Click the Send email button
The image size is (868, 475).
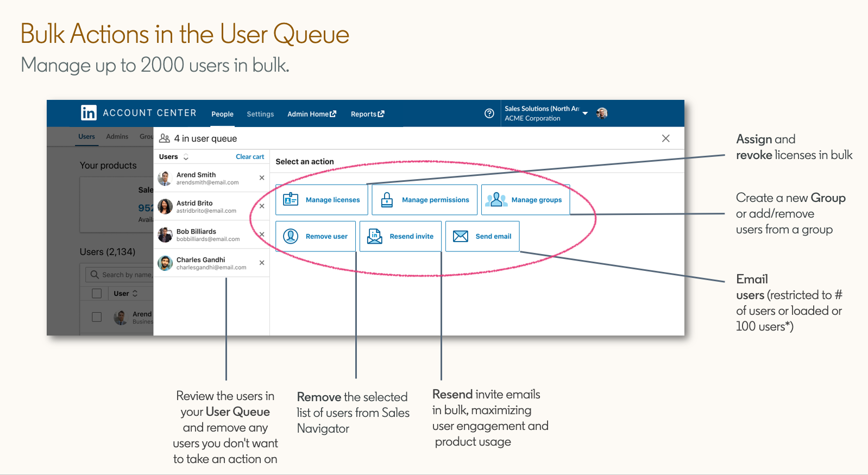pos(482,236)
